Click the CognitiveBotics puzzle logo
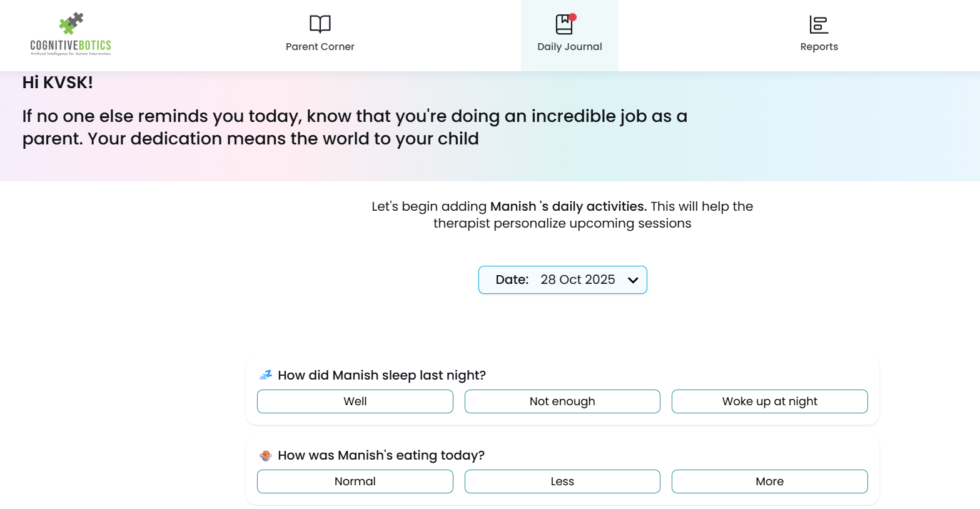The width and height of the screenshot is (980, 509). coord(71,24)
